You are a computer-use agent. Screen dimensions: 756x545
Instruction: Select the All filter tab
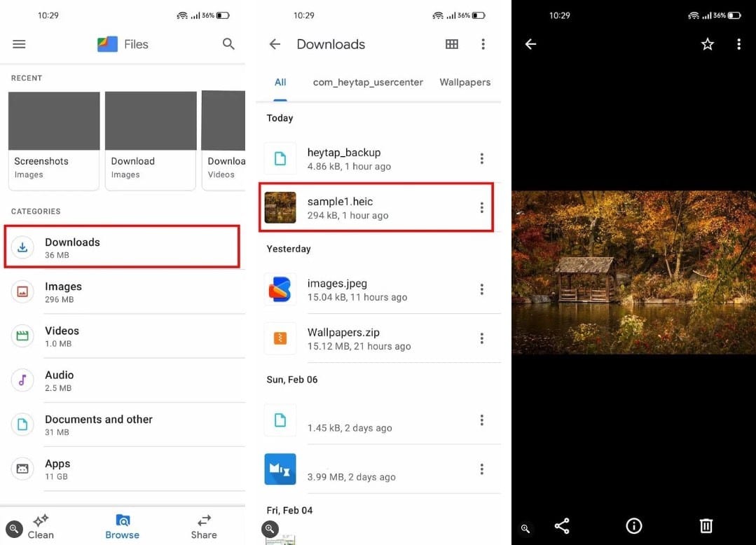280,82
